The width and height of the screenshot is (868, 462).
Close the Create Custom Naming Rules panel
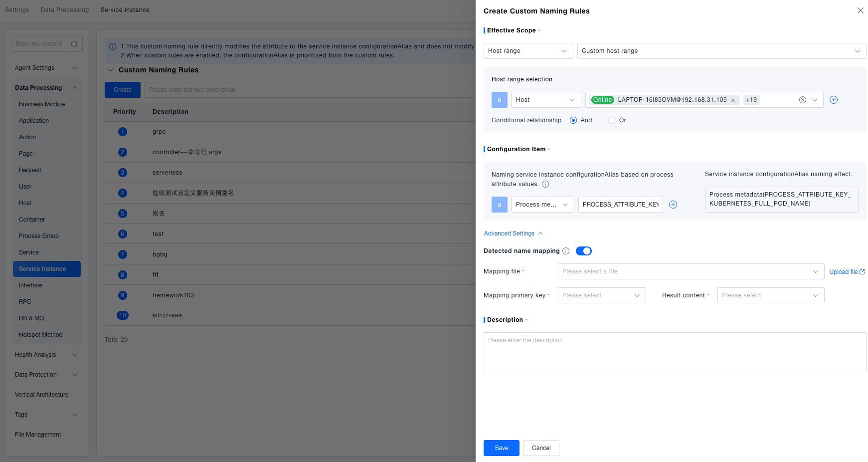click(860, 10)
